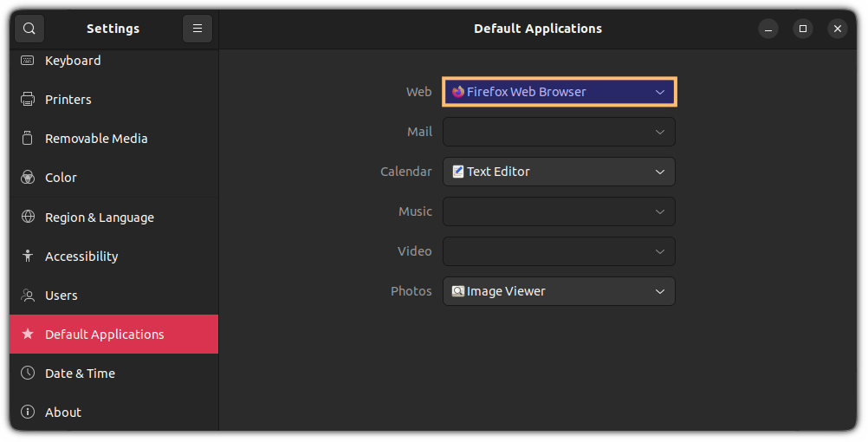
Task: Expand the Music application dropdown
Action: point(559,211)
